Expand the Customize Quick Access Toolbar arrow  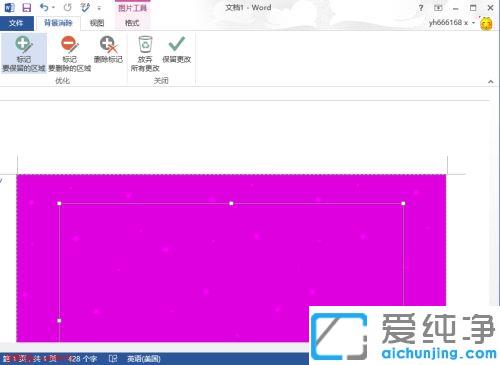[99, 8]
